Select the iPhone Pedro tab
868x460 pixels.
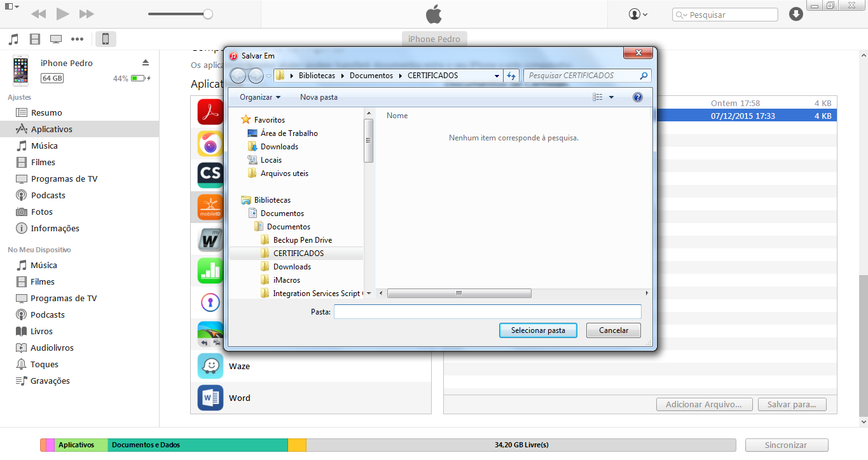(434, 39)
